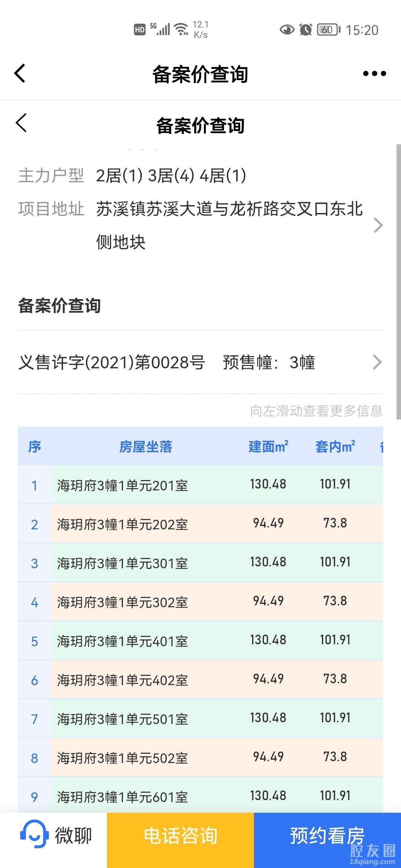Select the 义售许字(2021)第0028号 permit row

(x=111, y=362)
